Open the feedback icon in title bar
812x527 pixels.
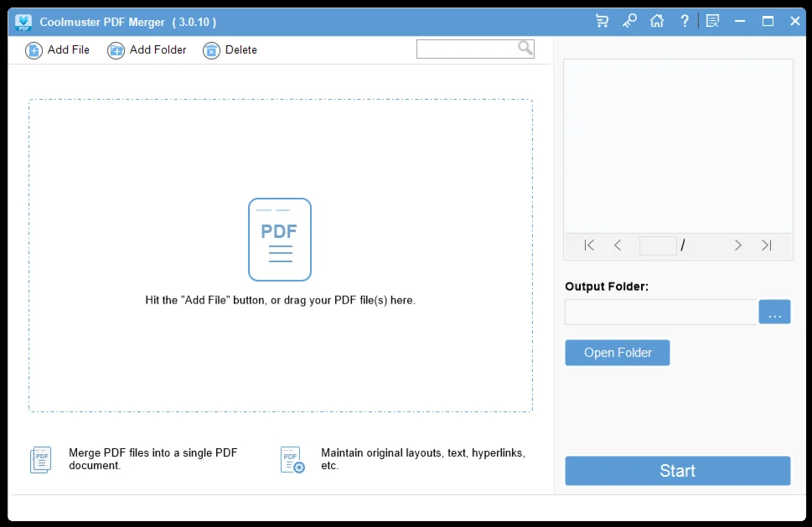point(712,21)
